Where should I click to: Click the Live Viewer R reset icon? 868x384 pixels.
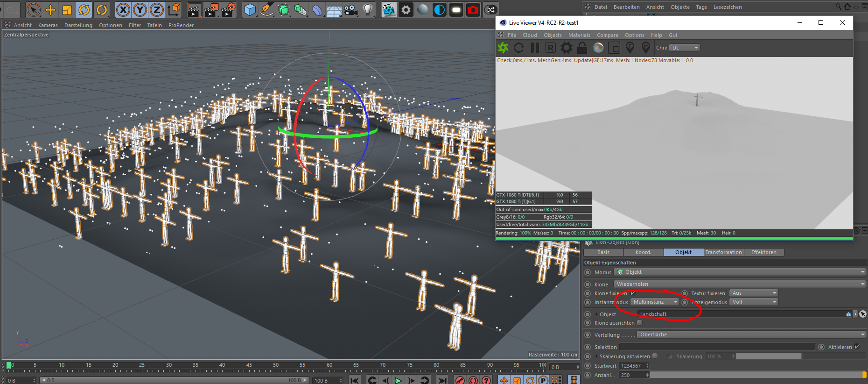click(x=551, y=48)
